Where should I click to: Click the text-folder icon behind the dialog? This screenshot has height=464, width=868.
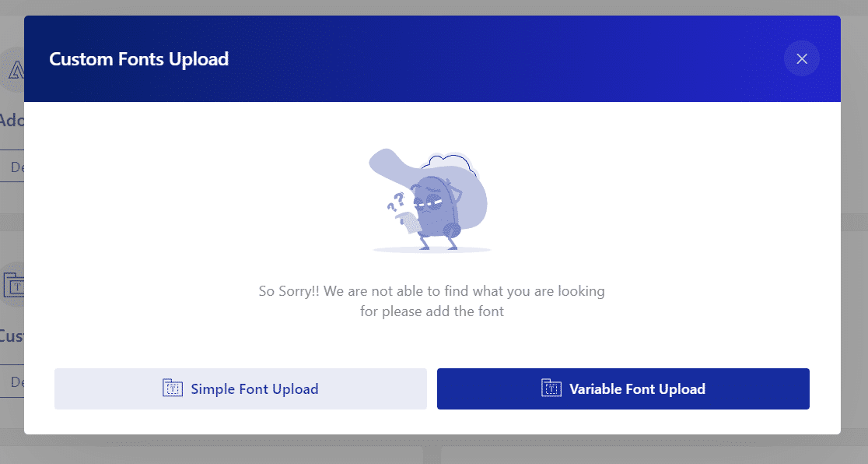coord(13,286)
